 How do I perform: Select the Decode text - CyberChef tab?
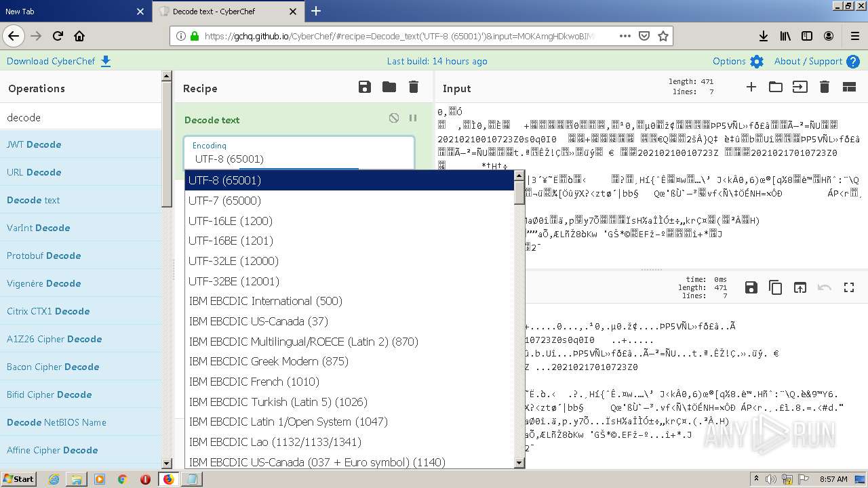[x=229, y=12]
